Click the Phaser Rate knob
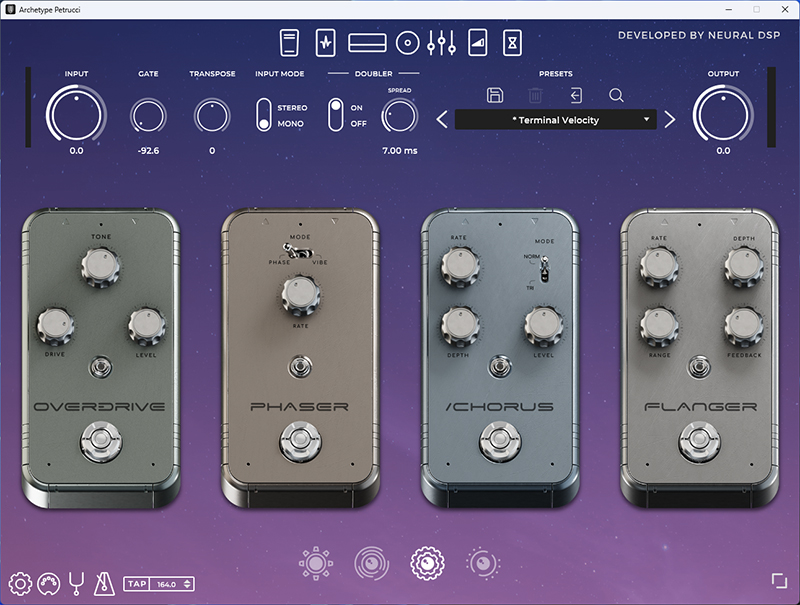This screenshot has width=800, height=605. [x=301, y=295]
